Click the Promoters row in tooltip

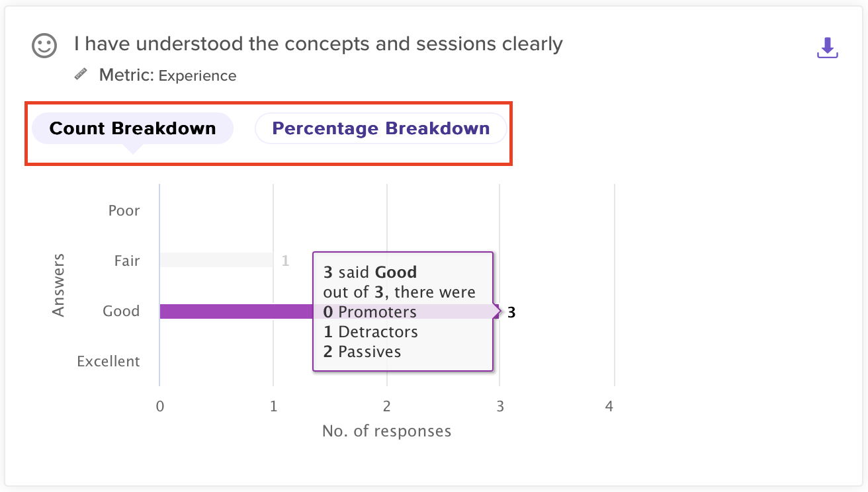point(370,312)
